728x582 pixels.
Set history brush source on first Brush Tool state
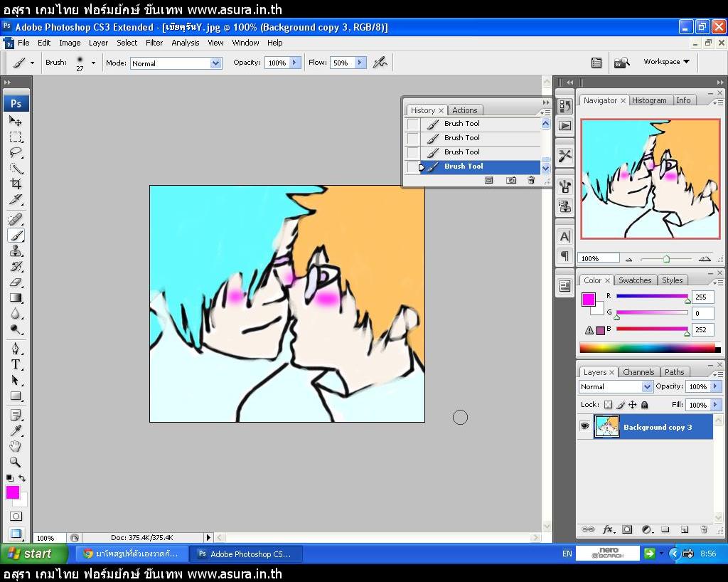pyautogui.click(x=413, y=124)
